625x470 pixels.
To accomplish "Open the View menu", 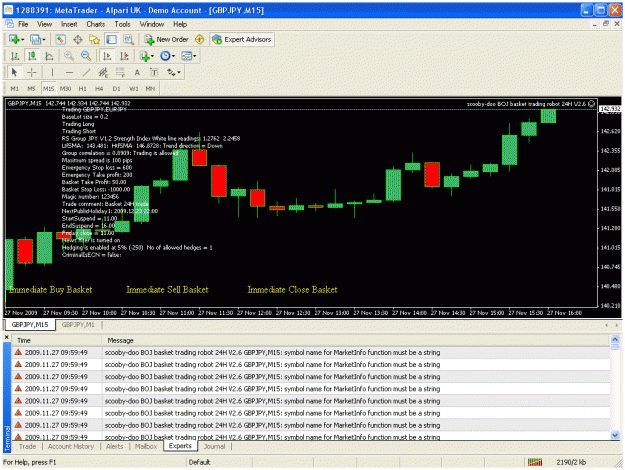I will 45,24.
